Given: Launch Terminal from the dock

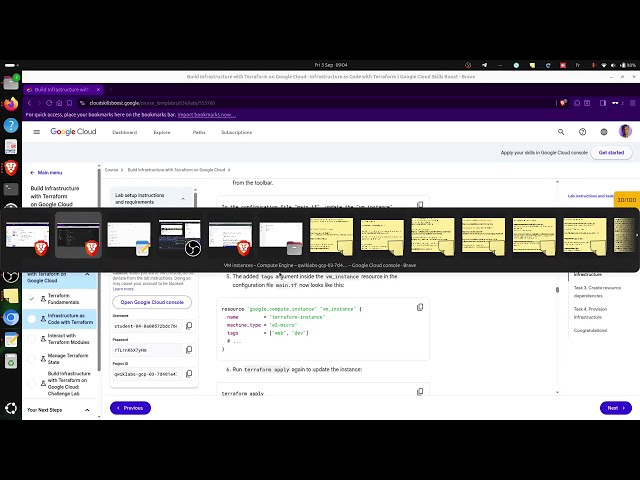Looking at the screenshot, I should tap(11, 189).
